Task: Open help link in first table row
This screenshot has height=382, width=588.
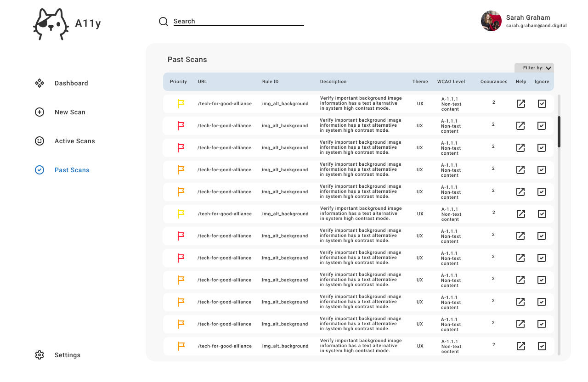Action: [521, 104]
